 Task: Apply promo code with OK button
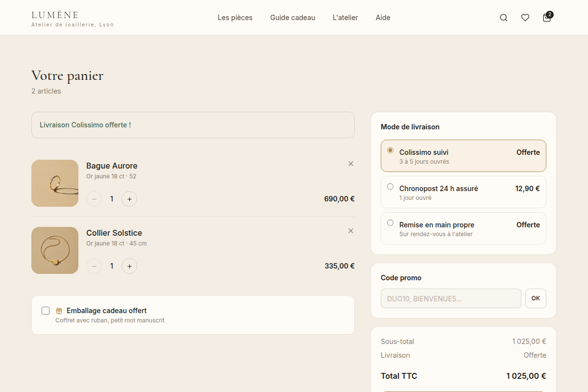point(536,298)
